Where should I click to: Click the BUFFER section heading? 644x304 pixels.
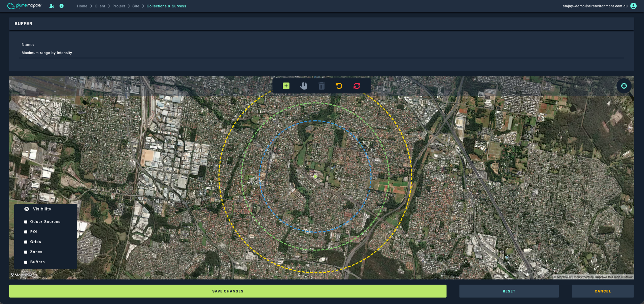pos(24,24)
